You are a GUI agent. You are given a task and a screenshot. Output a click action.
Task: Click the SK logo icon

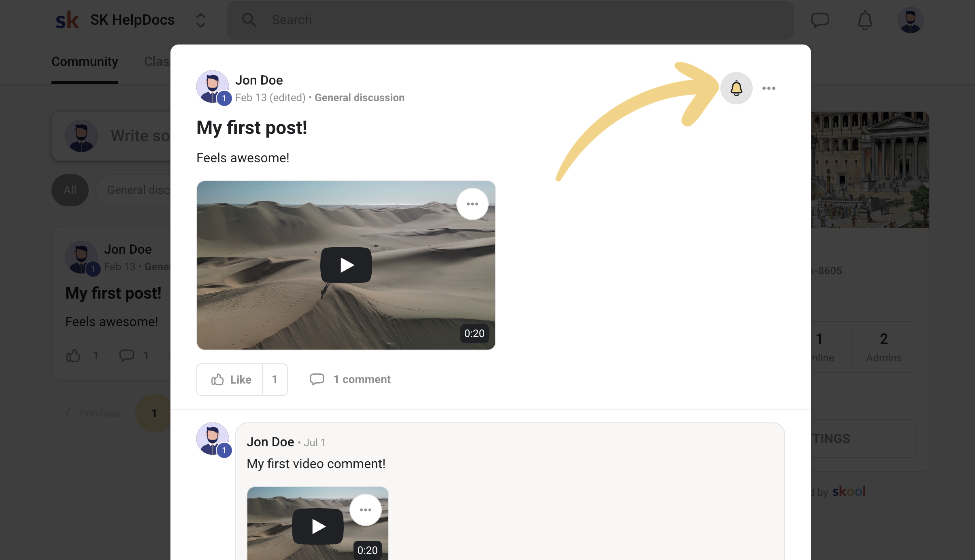click(67, 20)
